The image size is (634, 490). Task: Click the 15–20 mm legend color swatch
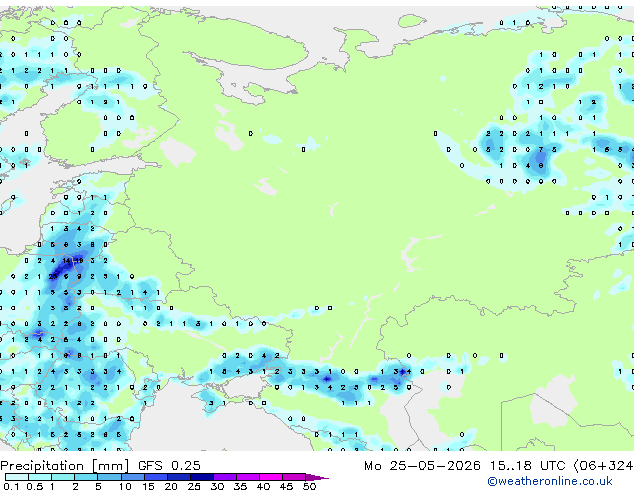click(156, 477)
